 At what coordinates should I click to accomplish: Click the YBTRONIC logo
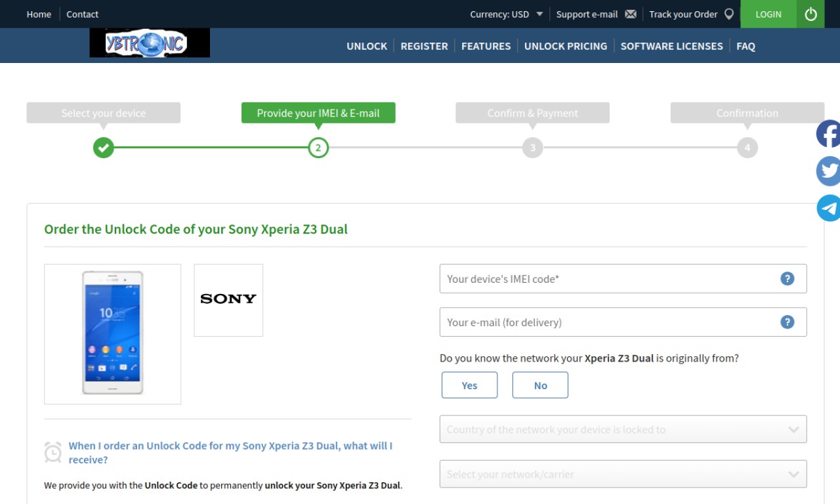click(150, 43)
